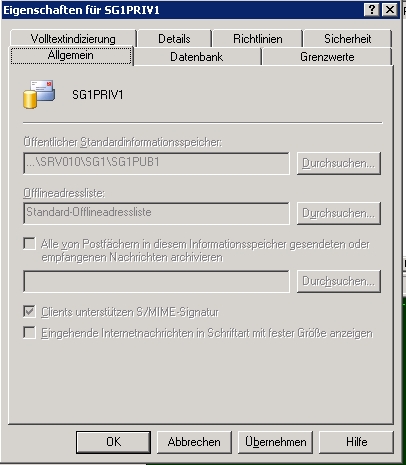This screenshot has width=406, height=465.
Task: Enable fixed-size font for incoming Internet messages
Action: tap(30, 333)
